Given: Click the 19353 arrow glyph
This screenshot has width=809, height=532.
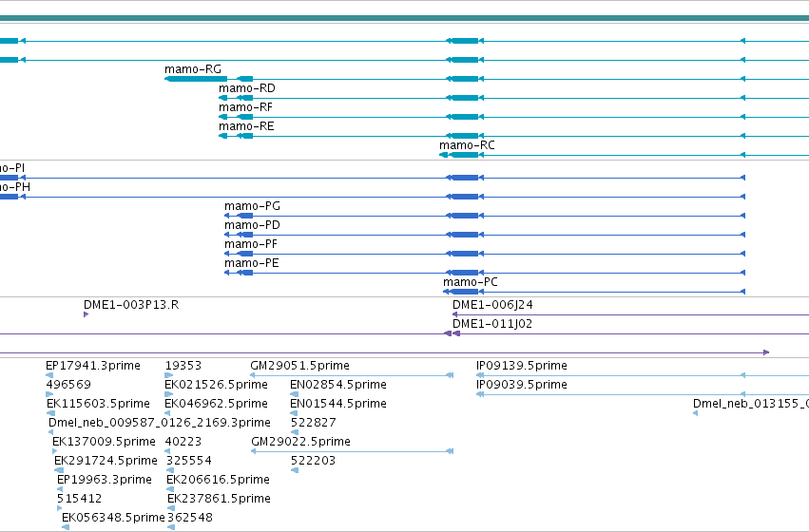Looking at the screenshot, I should pyautogui.click(x=168, y=375).
